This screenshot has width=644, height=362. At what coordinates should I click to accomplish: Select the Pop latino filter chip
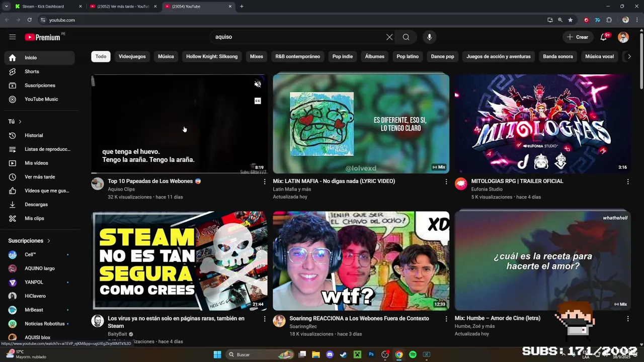[x=408, y=56]
